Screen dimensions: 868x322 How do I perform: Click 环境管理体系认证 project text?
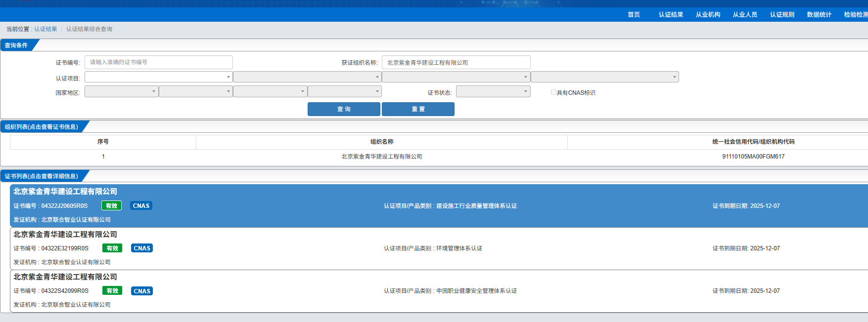click(459, 248)
